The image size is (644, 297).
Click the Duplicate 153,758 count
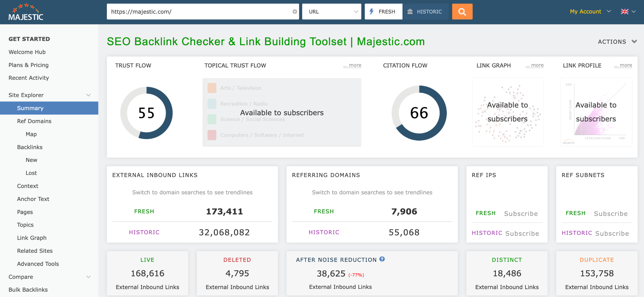[x=597, y=273]
